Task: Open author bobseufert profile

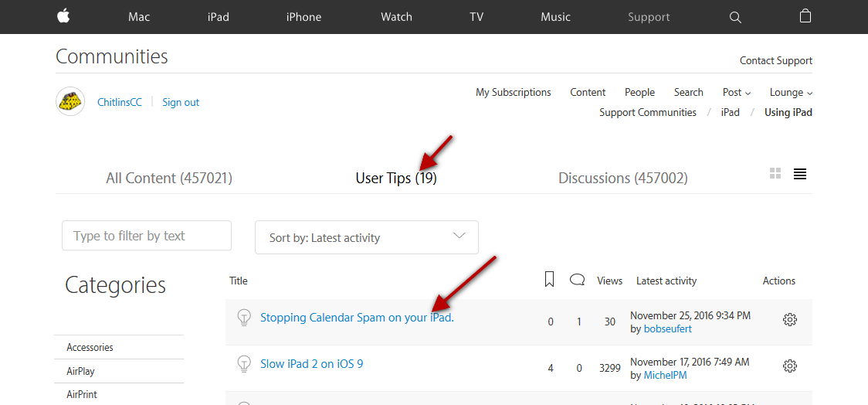Action: 668,329
